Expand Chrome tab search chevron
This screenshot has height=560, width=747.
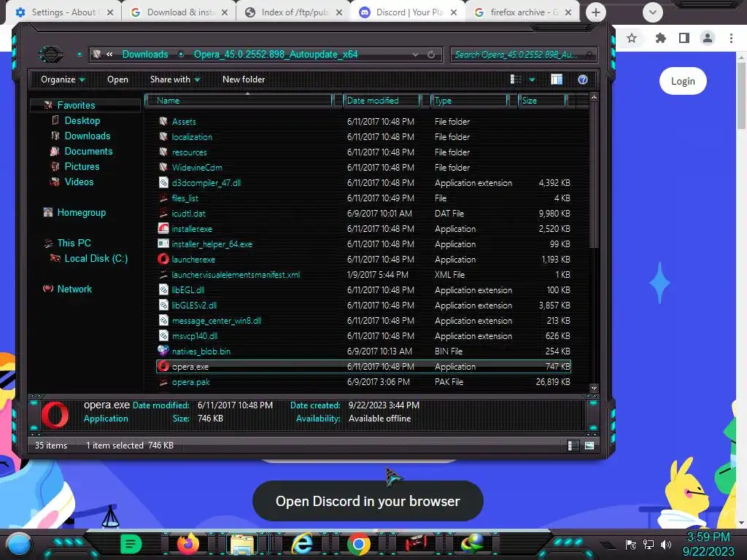point(653,12)
